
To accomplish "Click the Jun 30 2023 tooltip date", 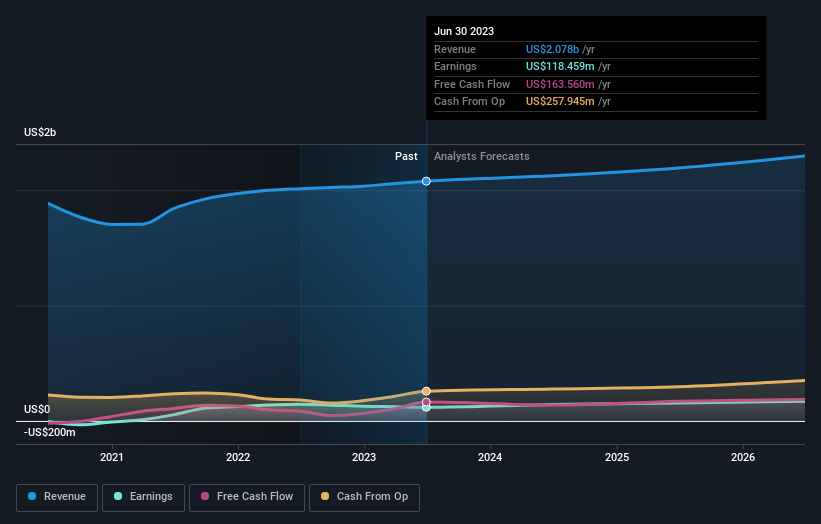I will (464, 31).
